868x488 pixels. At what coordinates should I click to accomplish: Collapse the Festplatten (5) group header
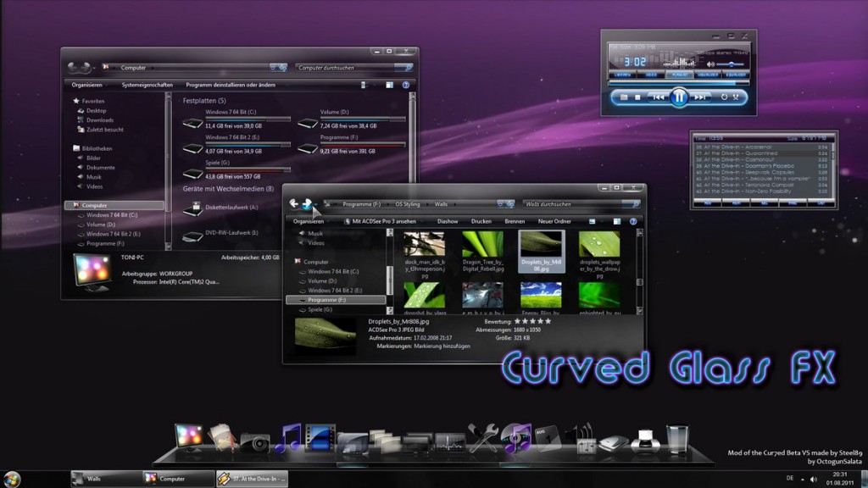[x=204, y=101]
